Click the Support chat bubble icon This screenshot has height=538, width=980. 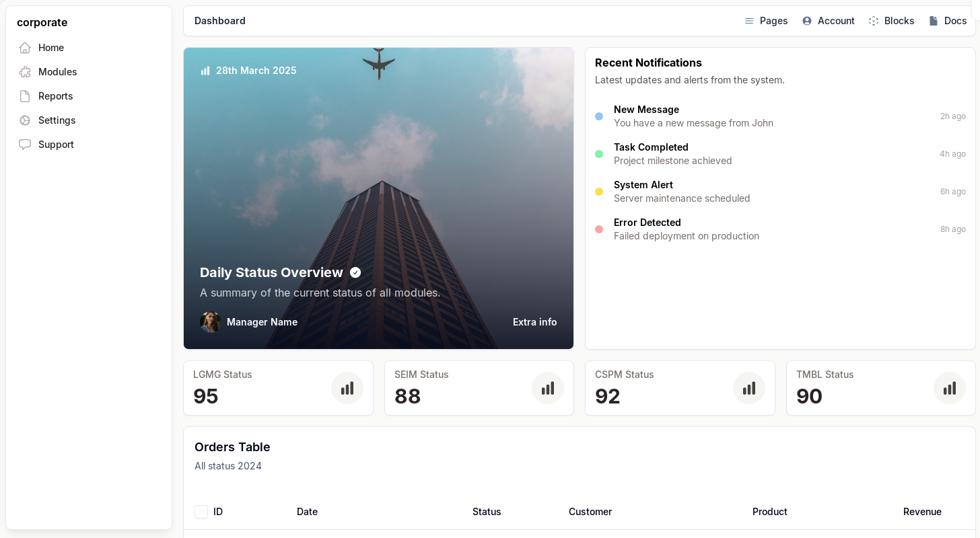[x=25, y=145]
